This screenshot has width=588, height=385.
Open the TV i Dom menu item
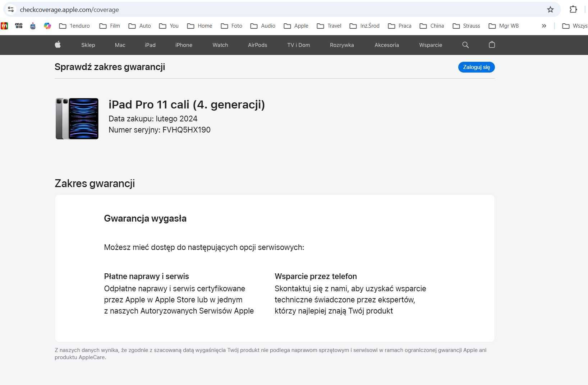[x=299, y=45]
